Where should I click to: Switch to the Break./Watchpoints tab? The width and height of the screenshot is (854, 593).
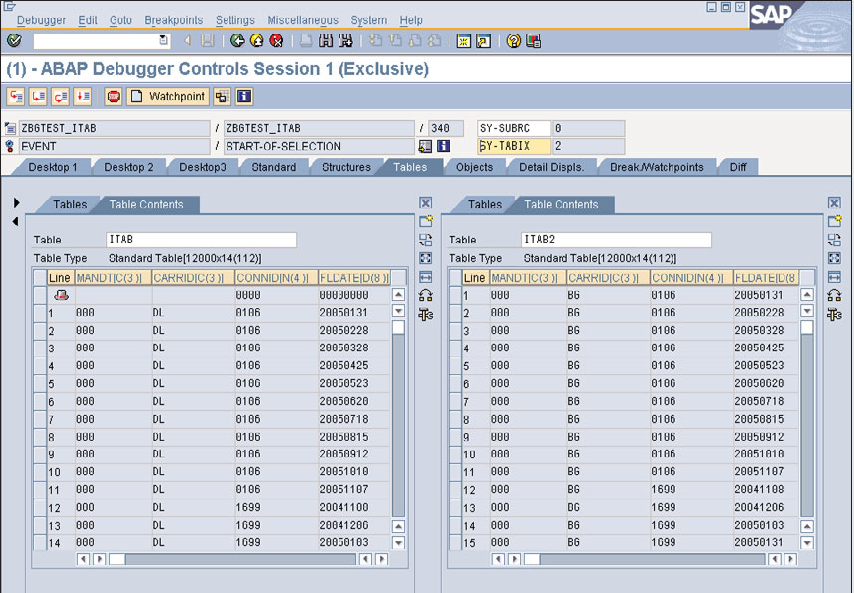pyautogui.click(x=659, y=167)
